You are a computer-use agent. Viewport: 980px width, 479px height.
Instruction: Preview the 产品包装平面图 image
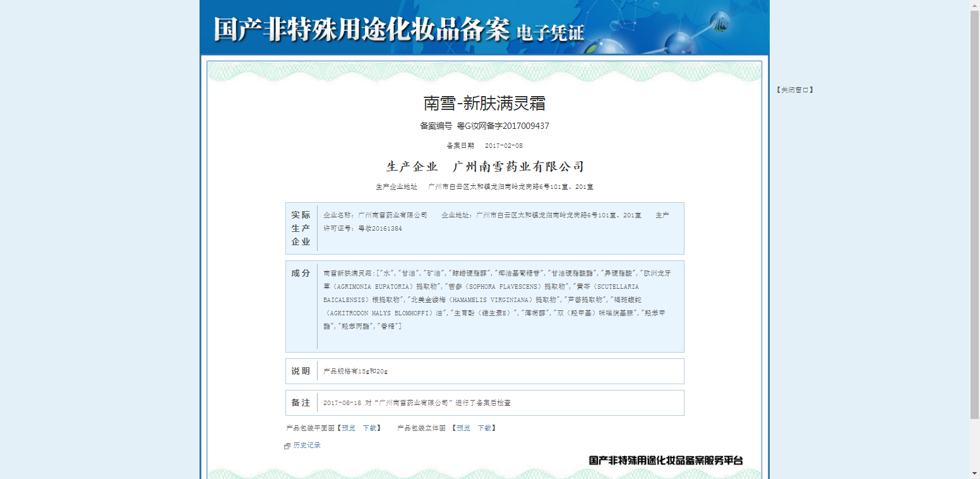coord(349,428)
